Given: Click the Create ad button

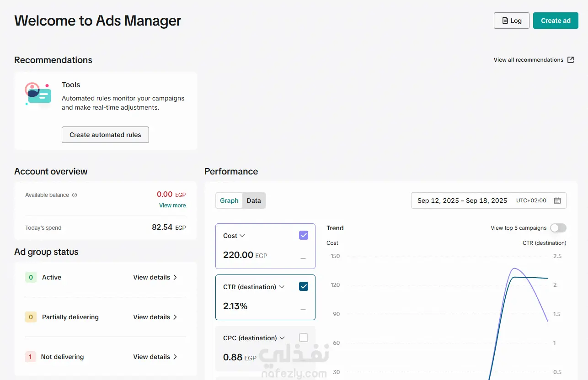Looking at the screenshot, I should [556, 21].
